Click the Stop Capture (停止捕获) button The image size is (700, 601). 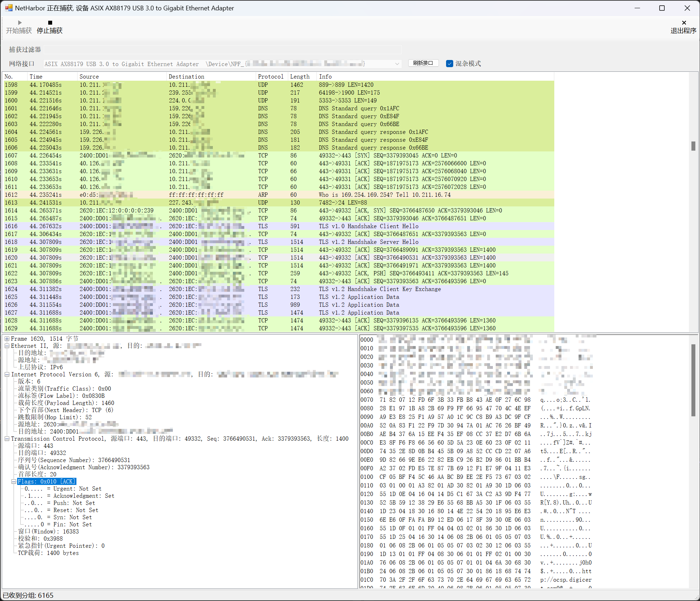50,27
